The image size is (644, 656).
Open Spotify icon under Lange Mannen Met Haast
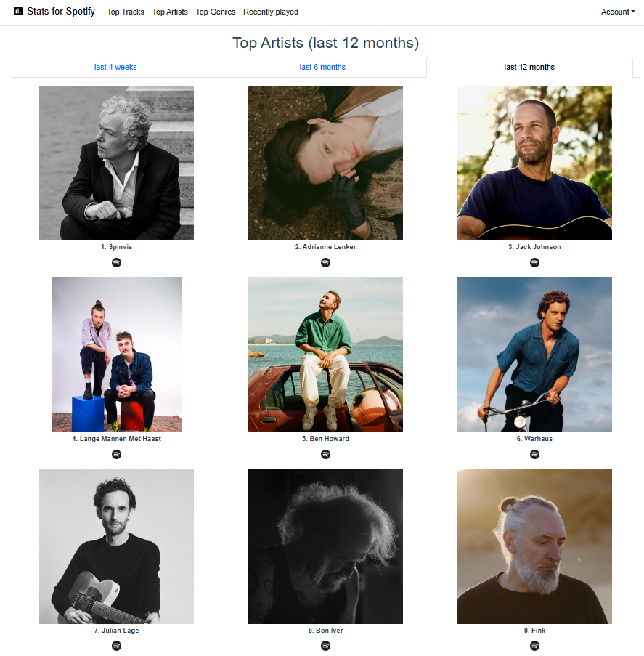coord(116,454)
